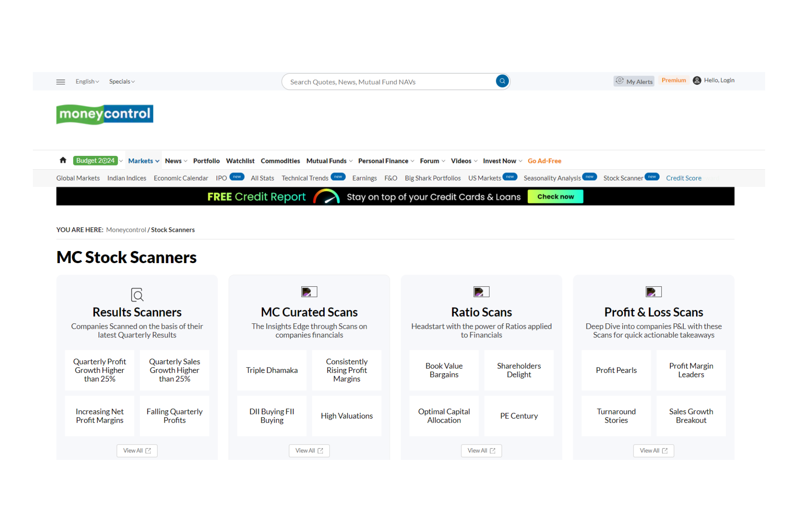Open Technical Trends from the sub-navigation

point(305,178)
